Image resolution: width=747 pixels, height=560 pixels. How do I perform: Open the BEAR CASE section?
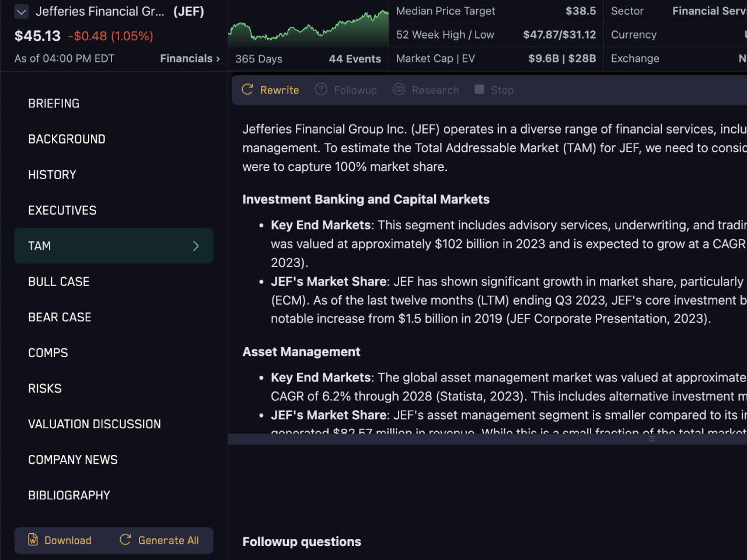(x=114, y=317)
